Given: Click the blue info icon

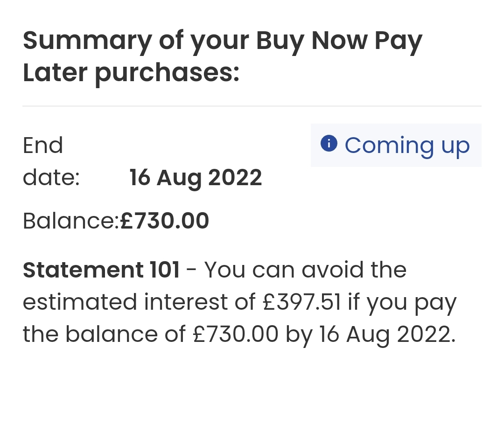Looking at the screenshot, I should 329,143.
